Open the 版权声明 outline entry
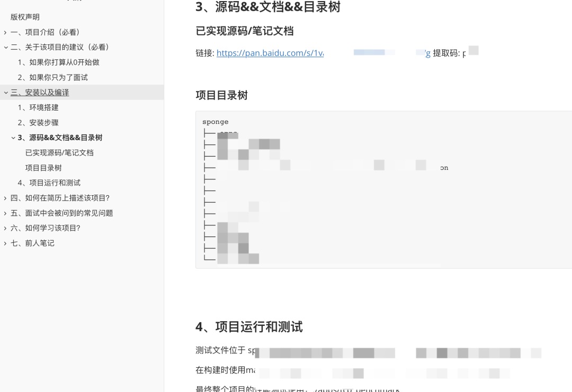Image resolution: width=572 pixels, height=392 pixels. 25,17
